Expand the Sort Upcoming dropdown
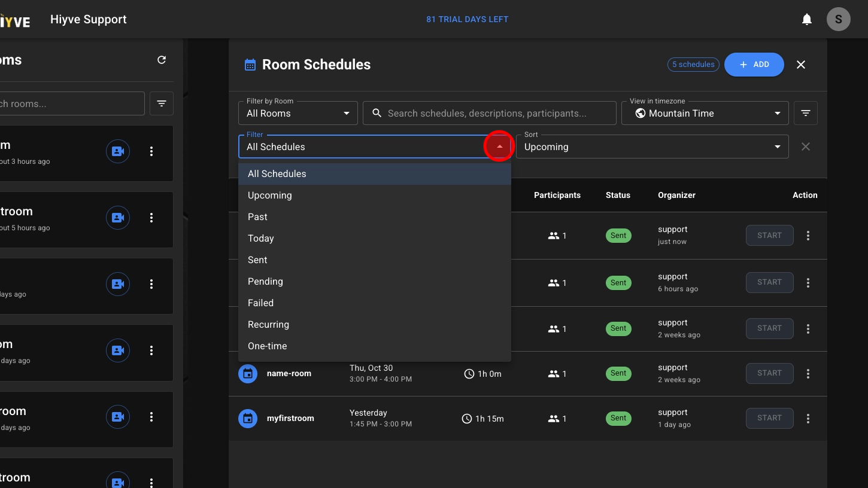Viewport: 868px width, 488px height. pos(652,147)
